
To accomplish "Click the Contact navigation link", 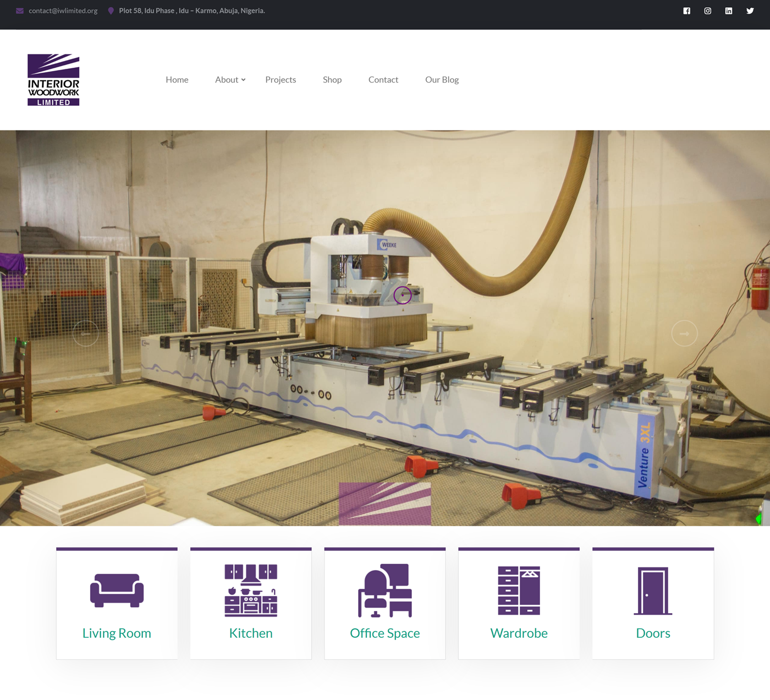I will 383,80.
